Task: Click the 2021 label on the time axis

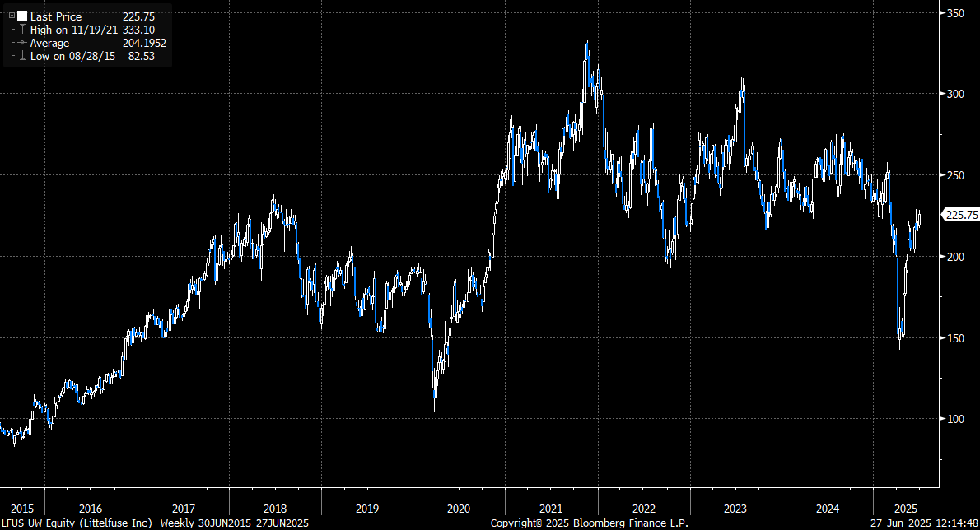Action: tap(551, 509)
